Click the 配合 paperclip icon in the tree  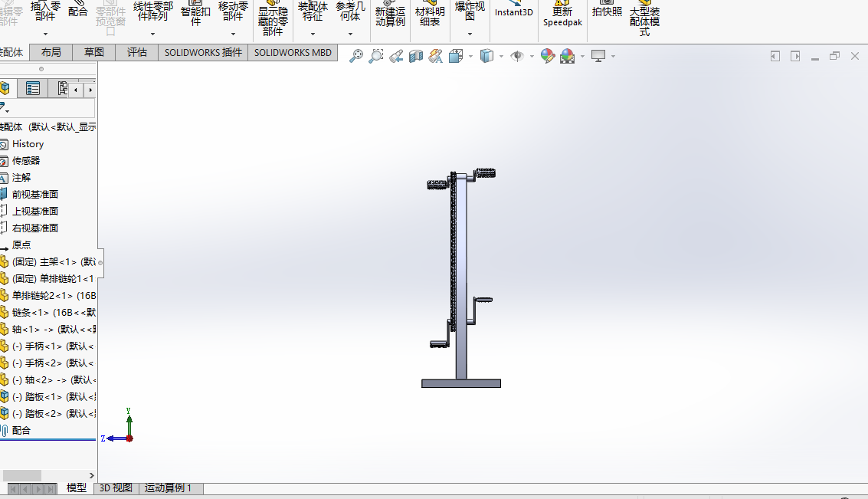coord(4,430)
